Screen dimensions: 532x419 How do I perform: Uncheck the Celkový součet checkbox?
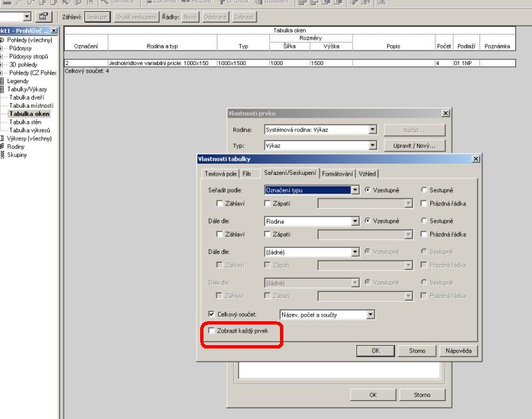(x=211, y=314)
